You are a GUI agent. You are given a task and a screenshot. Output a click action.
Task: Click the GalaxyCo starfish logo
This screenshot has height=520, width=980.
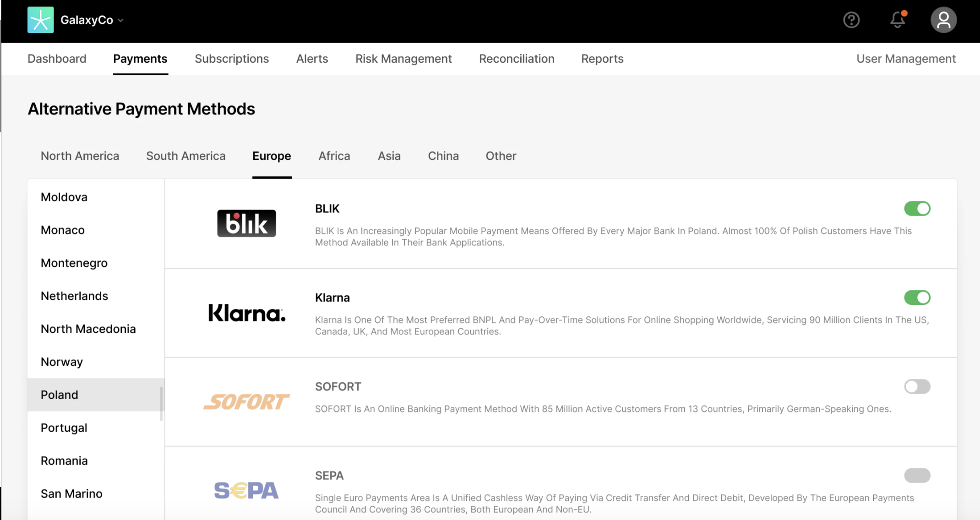click(41, 20)
